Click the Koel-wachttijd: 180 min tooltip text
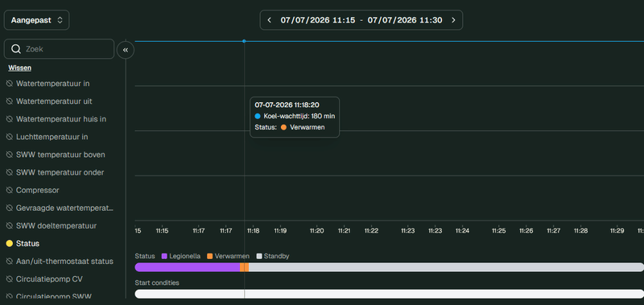 coord(299,116)
